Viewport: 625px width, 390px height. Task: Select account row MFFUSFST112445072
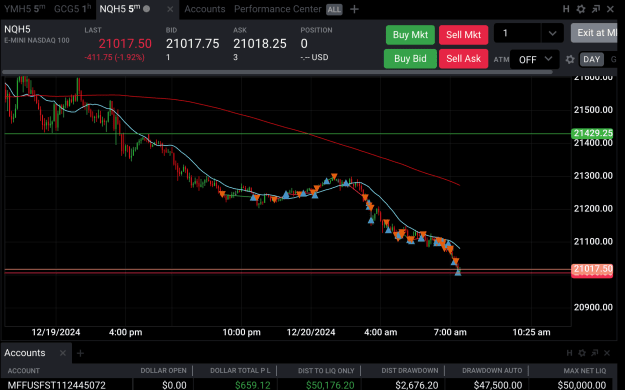[57, 385]
